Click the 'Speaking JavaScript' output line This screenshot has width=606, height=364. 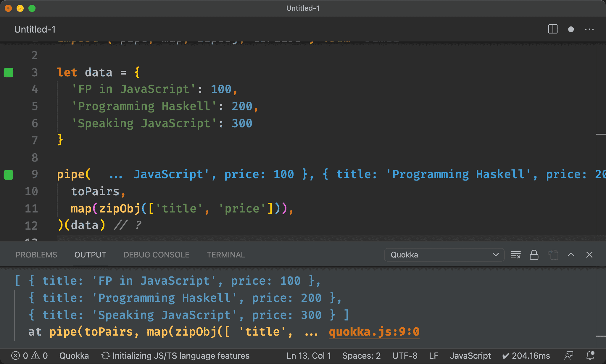189,315
